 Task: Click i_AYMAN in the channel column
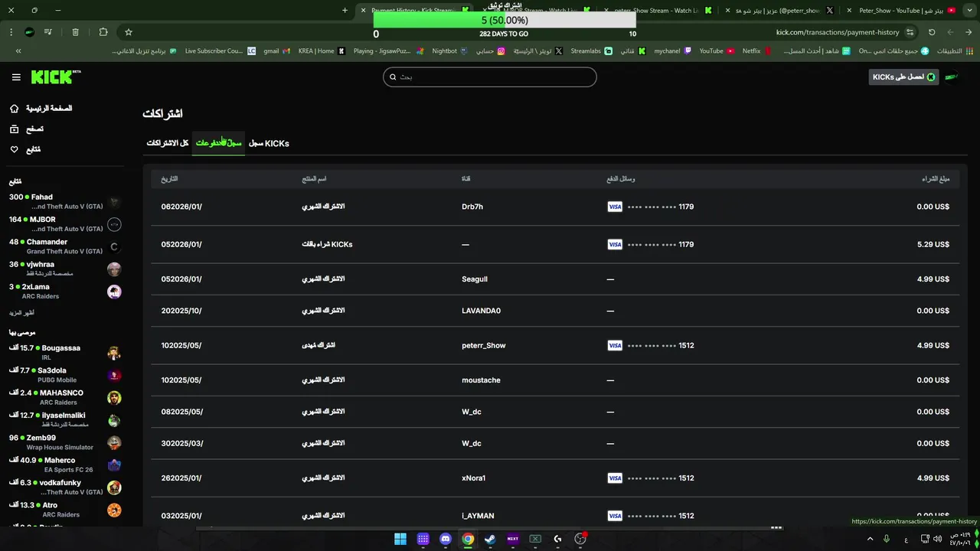(477, 516)
